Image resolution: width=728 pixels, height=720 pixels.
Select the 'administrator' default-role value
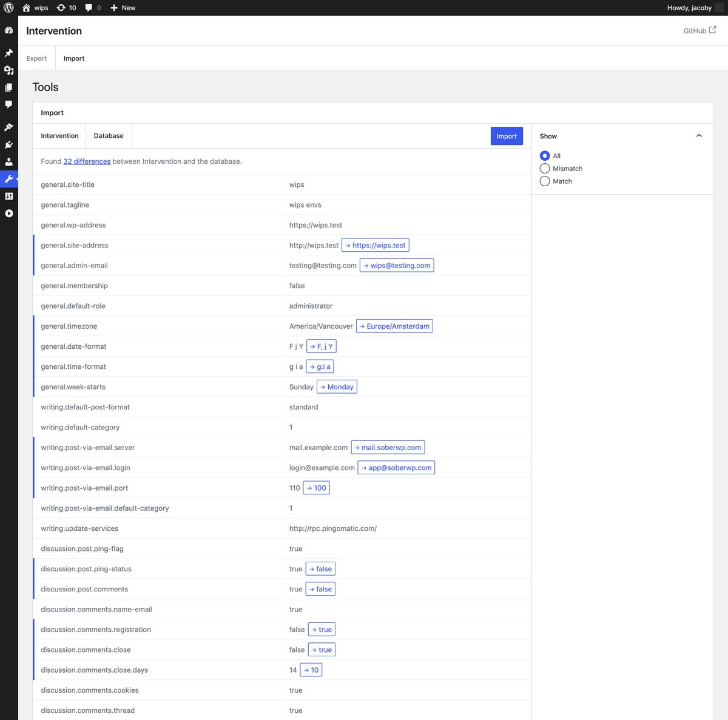tap(311, 306)
